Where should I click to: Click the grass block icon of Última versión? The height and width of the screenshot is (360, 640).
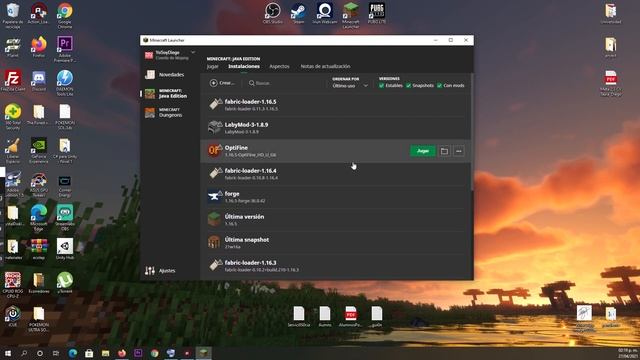(215, 220)
